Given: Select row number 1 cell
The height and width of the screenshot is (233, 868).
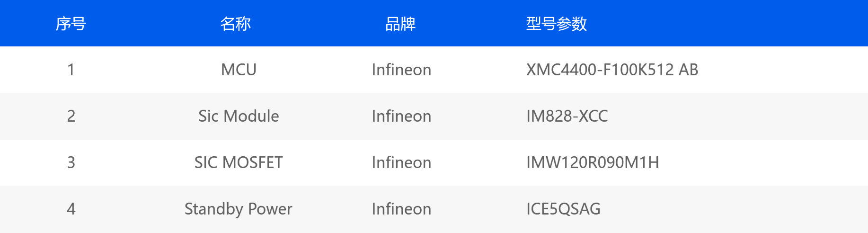Looking at the screenshot, I should coord(71,70).
